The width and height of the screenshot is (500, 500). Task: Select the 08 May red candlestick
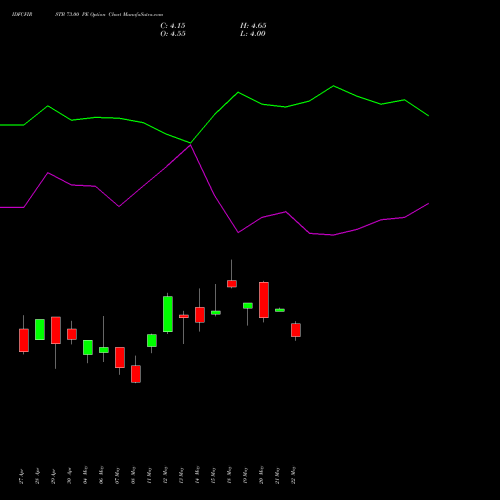coord(136,374)
